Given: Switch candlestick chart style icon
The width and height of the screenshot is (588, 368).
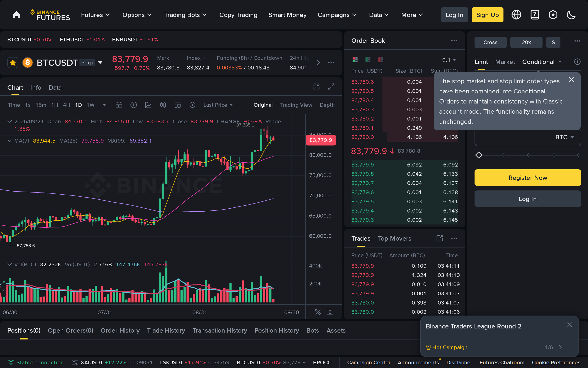Looking at the screenshot, I should 163,105.
